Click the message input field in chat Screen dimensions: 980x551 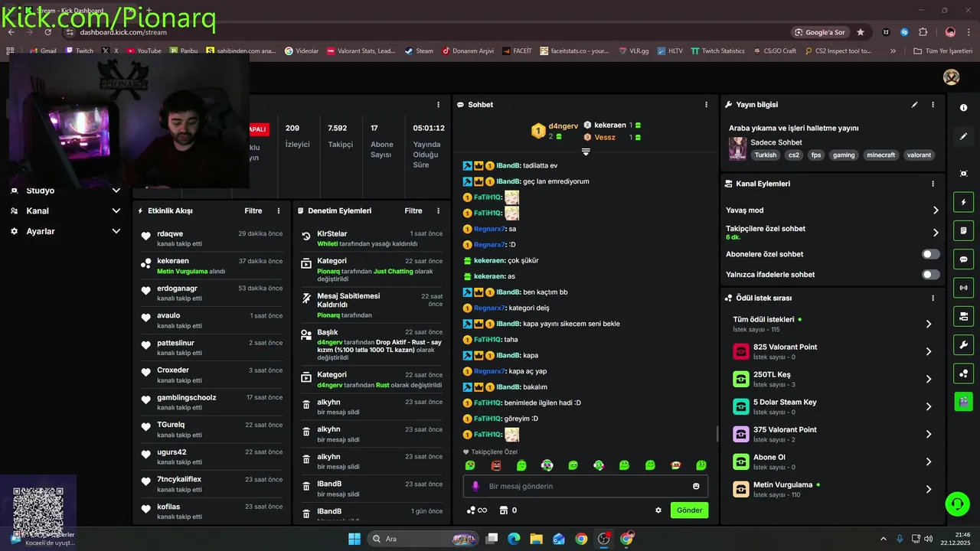(x=586, y=486)
